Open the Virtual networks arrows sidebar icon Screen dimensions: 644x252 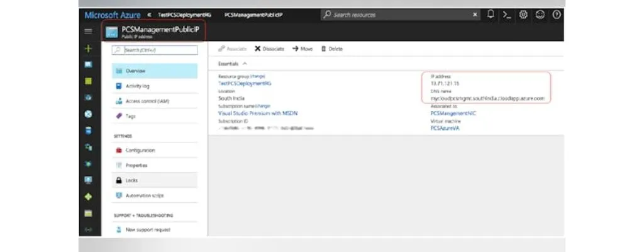(88, 230)
